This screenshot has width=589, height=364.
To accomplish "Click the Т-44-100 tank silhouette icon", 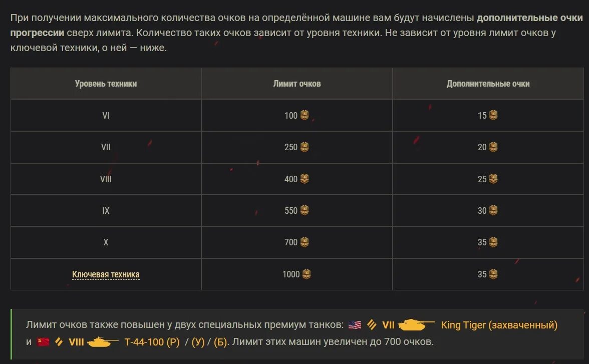I will pyautogui.click(x=103, y=342).
